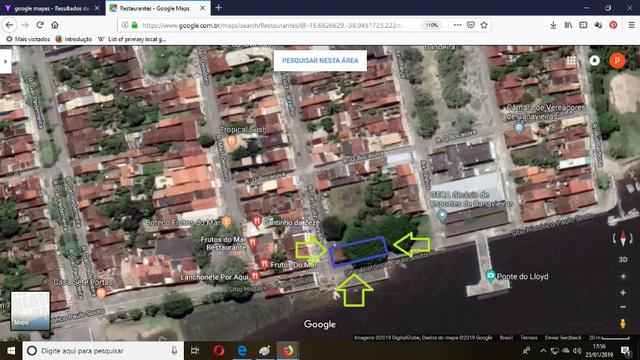
Task: Activate the taskbar microphone voice search
Action: [174, 351]
